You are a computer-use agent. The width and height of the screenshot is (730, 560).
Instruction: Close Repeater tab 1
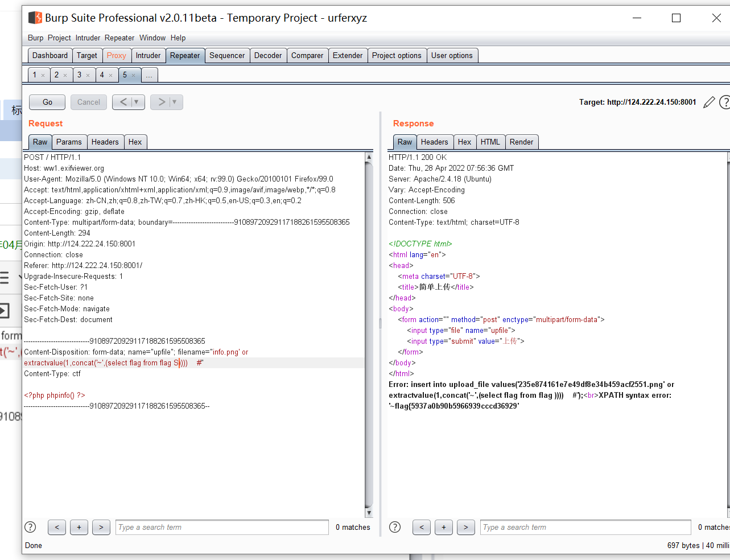43,75
